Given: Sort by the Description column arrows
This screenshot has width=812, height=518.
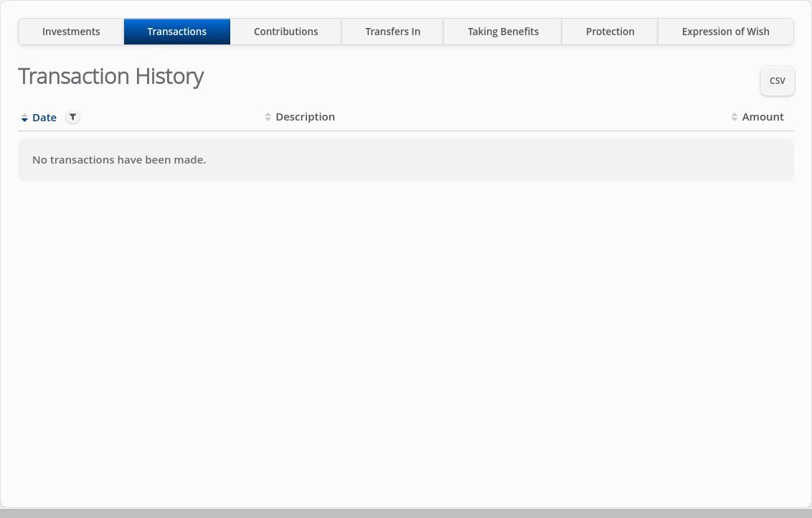Looking at the screenshot, I should click(x=268, y=117).
